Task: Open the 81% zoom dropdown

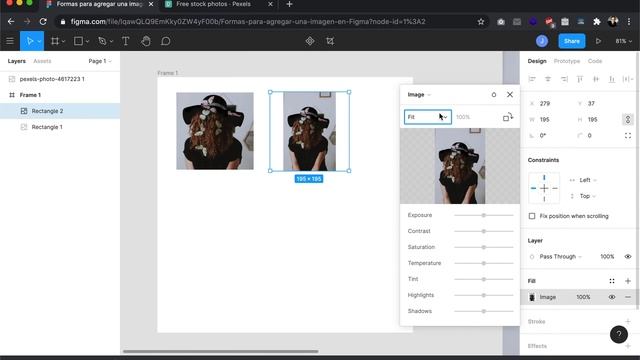Action: (x=623, y=41)
